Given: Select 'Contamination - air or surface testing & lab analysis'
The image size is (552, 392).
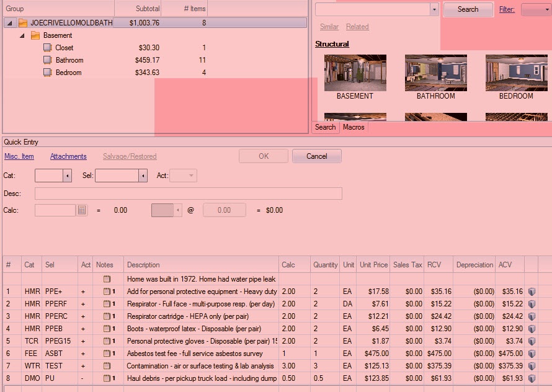Looking at the screenshot, I should coord(200,366).
